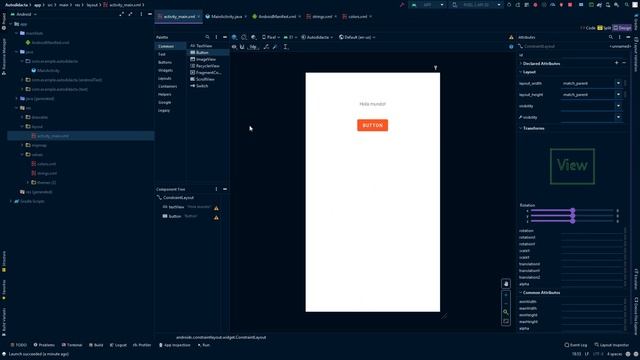Open the Default (en-us) locale dropdown
The width and height of the screenshot is (640, 360).
pyautogui.click(x=357, y=37)
